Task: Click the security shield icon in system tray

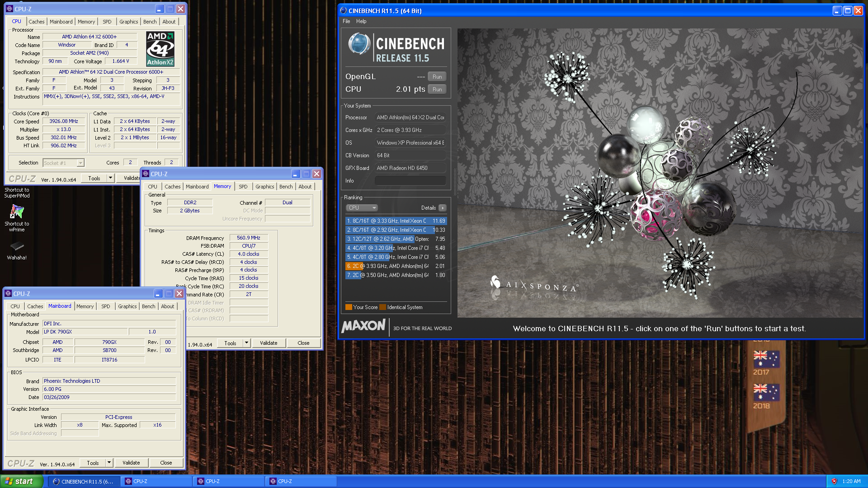Action: (834, 481)
